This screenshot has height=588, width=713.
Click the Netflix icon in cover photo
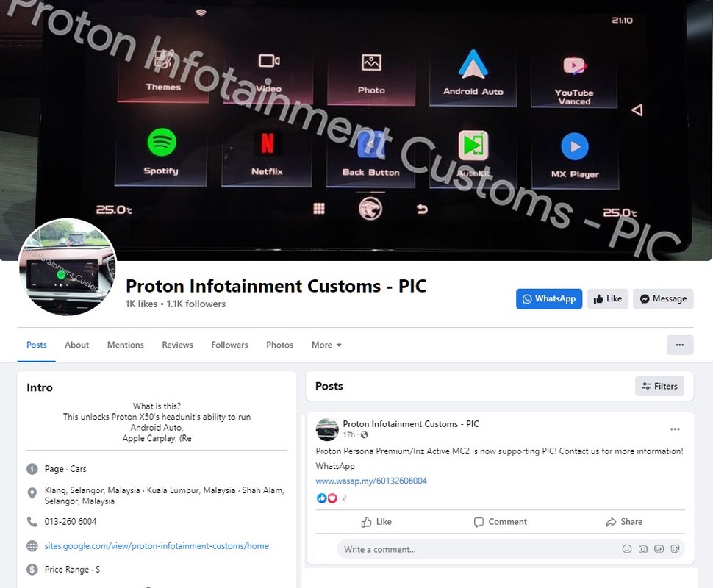click(x=268, y=143)
